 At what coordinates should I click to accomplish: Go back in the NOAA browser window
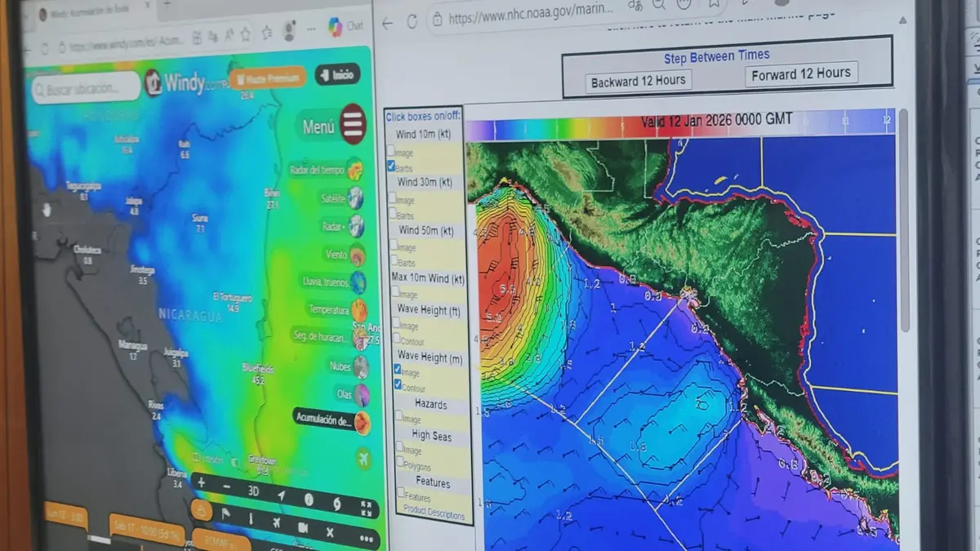coord(388,23)
